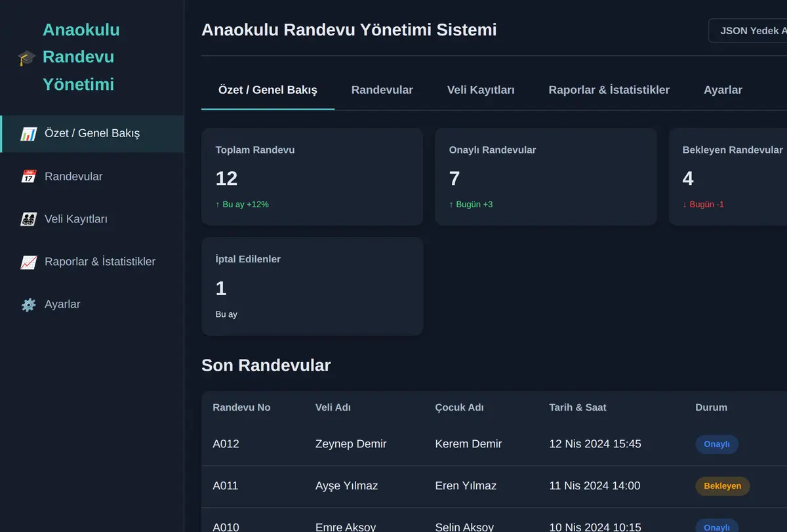The height and width of the screenshot is (532, 787).
Task: Click the Onaylı badge in row A010
Action: 717,526
